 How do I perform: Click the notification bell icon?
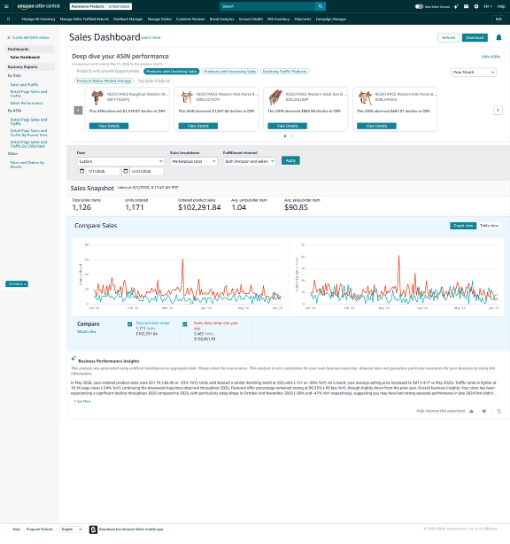tap(499, 37)
